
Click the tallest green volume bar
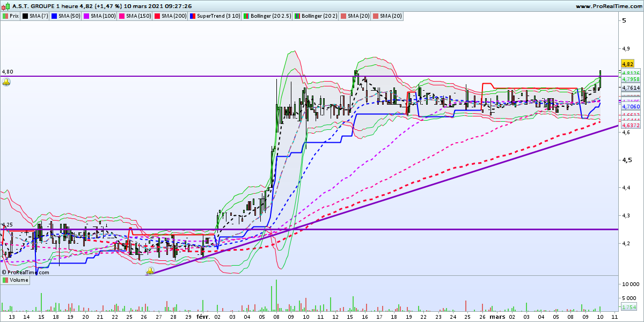click(x=276, y=296)
